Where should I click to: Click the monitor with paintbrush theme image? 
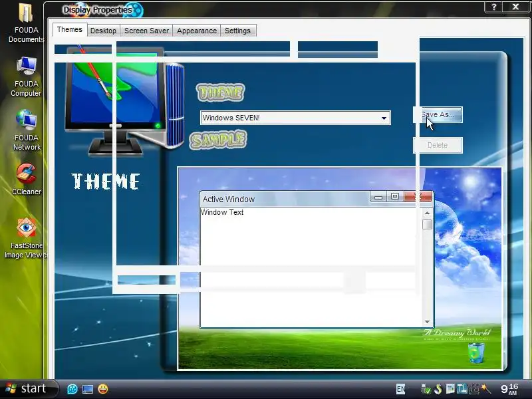(126, 100)
